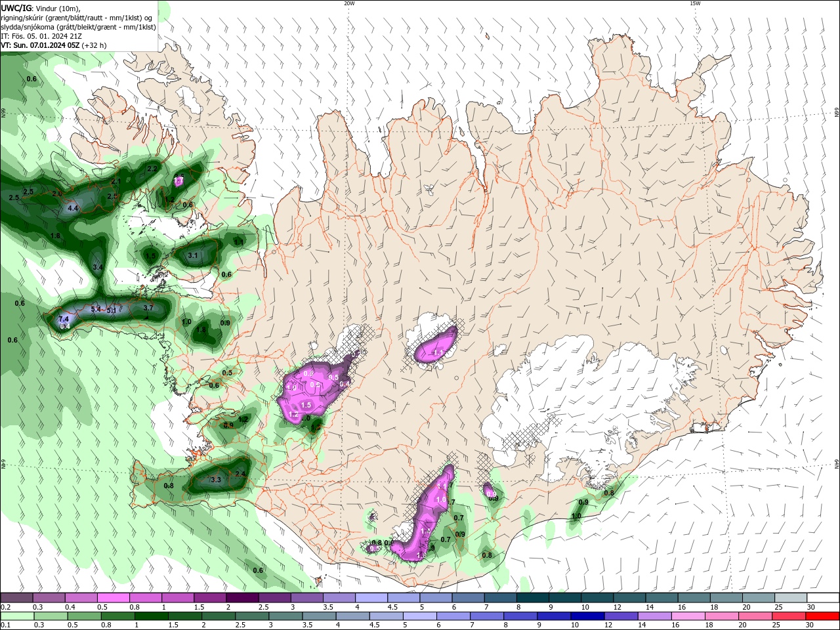This screenshot has width=840, height=630.
Task: Click the crimson 25 swatch in lower legend
Action: pyautogui.click(x=789, y=616)
